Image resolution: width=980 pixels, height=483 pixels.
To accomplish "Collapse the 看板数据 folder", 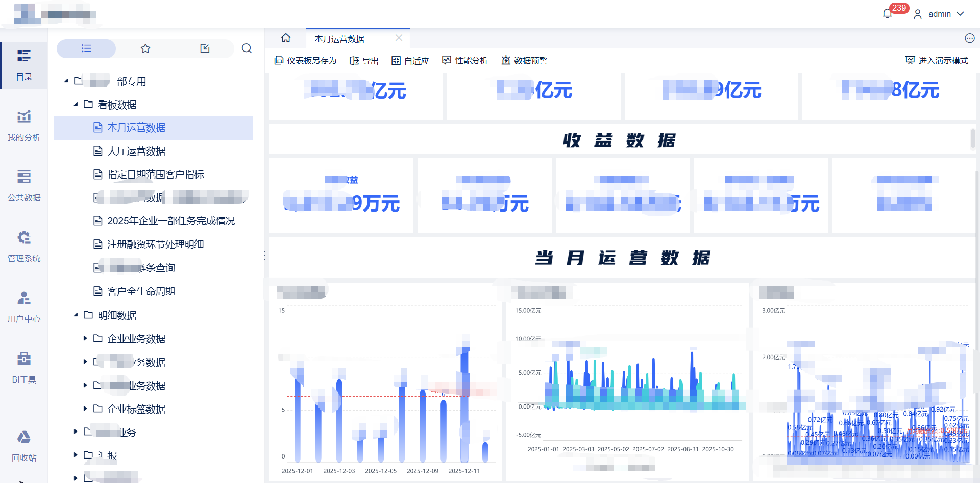I will [76, 105].
